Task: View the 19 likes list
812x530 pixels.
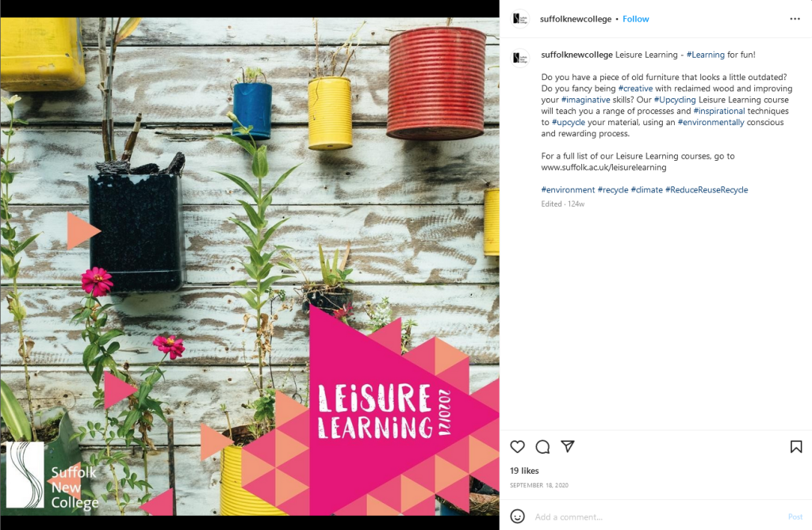Action: pyautogui.click(x=524, y=471)
